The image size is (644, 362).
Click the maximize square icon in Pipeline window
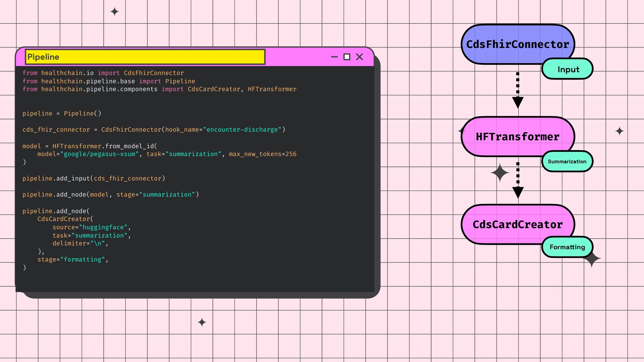pos(347,57)
